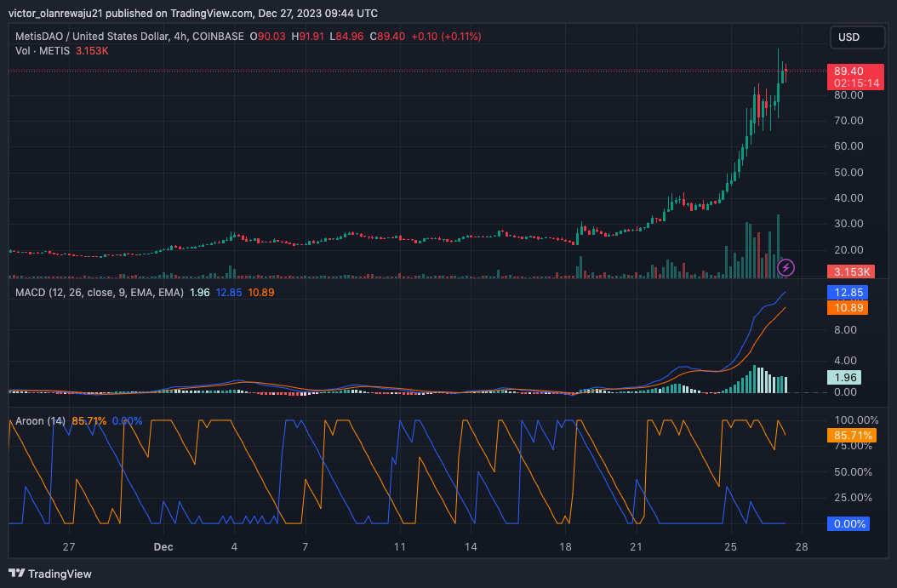The height and width of the screenshot is (588, 897).
Task: Select the MACD (12, 26, close, 9, EMA, EMA) label
Action: tap(100, 292)
